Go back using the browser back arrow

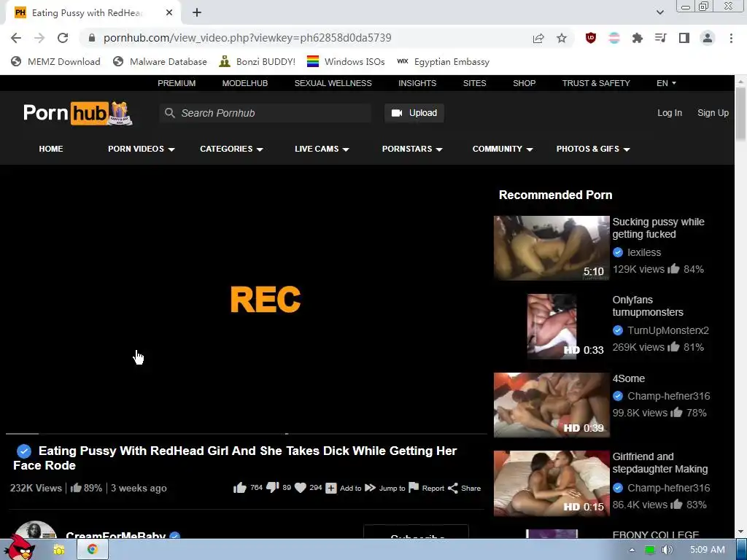coord(16,38)
